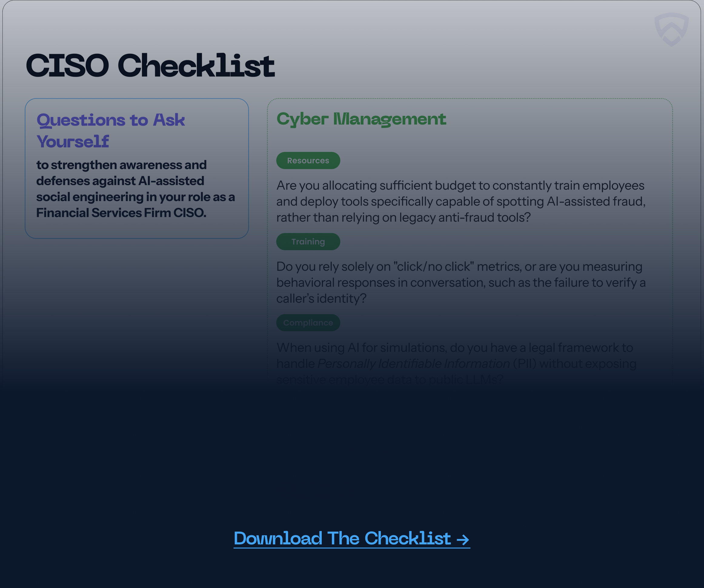Select the Compliance tag pill
This screenshot has height=588, width=704.
coord(308,323)
